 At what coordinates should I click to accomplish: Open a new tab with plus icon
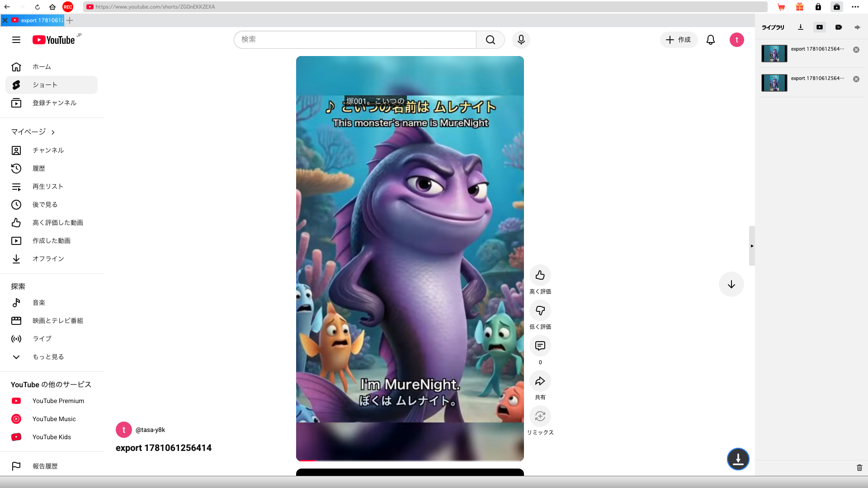coord(70,20)
